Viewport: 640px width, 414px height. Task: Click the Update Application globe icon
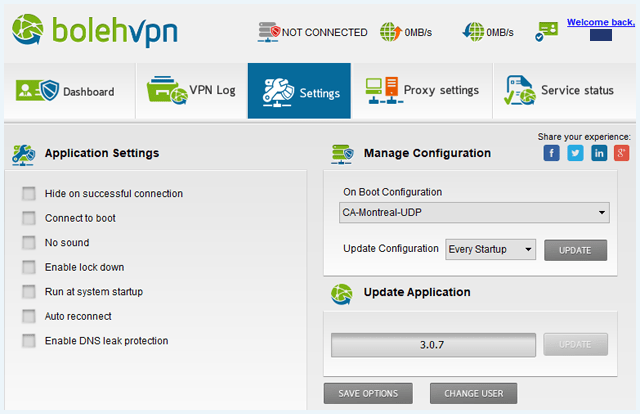pyautogui.click(x=342, y=294)
